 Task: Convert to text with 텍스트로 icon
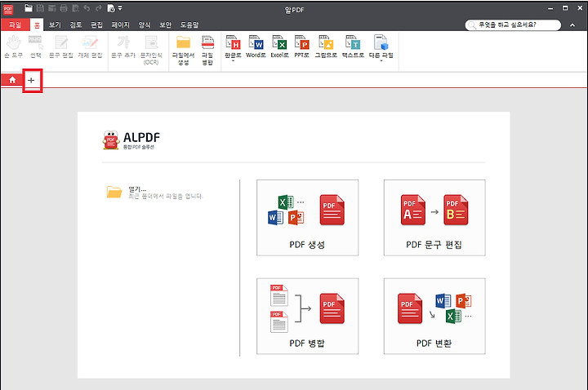coord(353,47)
